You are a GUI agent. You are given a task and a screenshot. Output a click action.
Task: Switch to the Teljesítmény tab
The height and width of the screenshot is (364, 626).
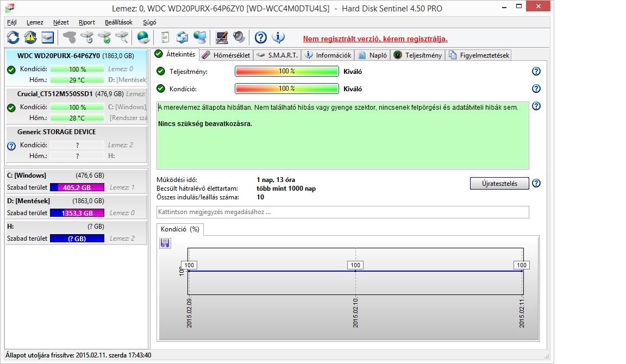(x=418, y=55)
